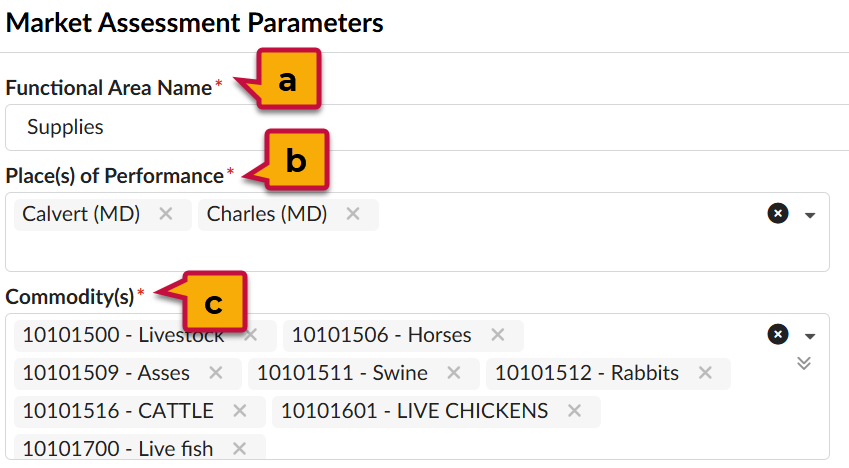Remove the 10101512 - Rabbits tag
The width and height of the screenshot is (849, 468).
[705, 373]
